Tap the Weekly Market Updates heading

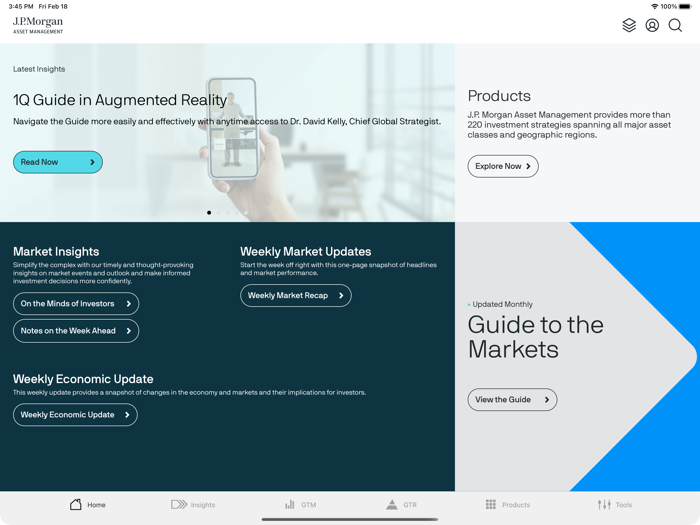[305, 252]
